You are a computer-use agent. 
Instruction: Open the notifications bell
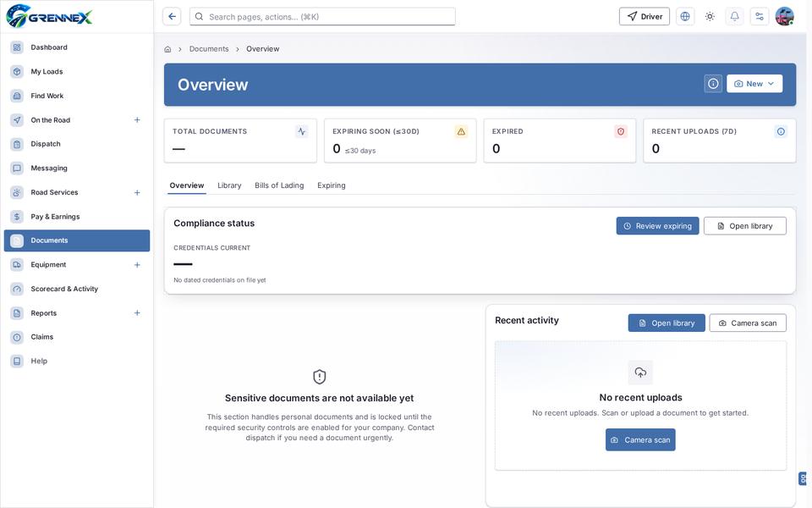[734, 17]
